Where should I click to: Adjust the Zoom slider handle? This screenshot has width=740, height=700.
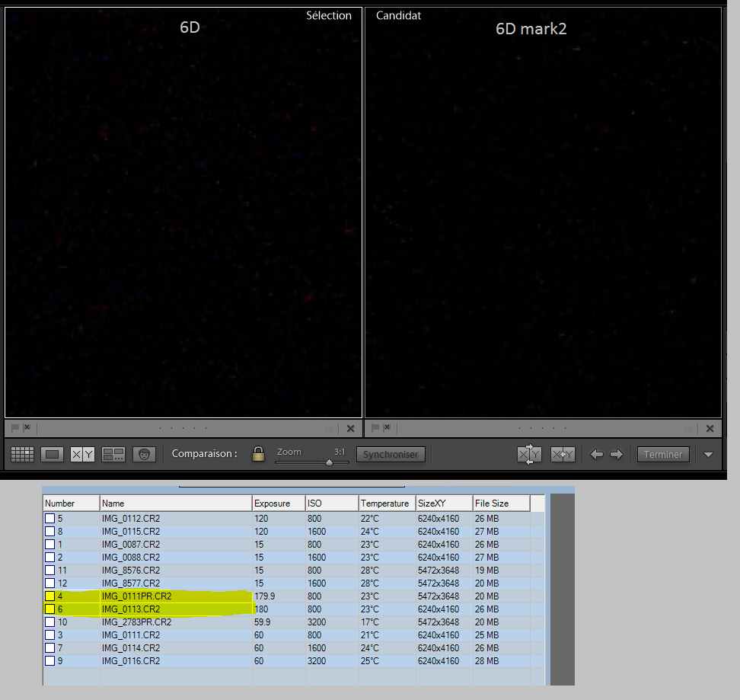[330, 462]
